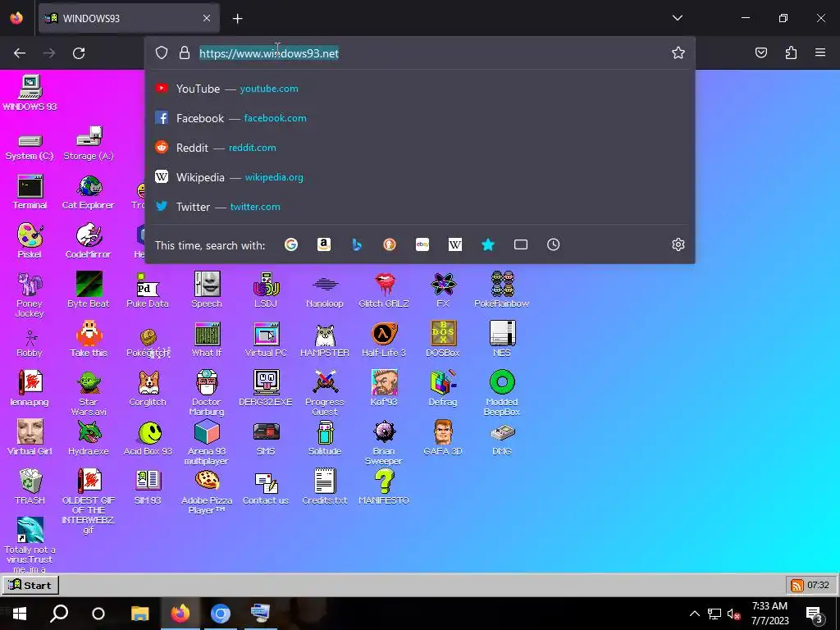
Task: Bookmark this page with star
Action: [x=678, y=52]
